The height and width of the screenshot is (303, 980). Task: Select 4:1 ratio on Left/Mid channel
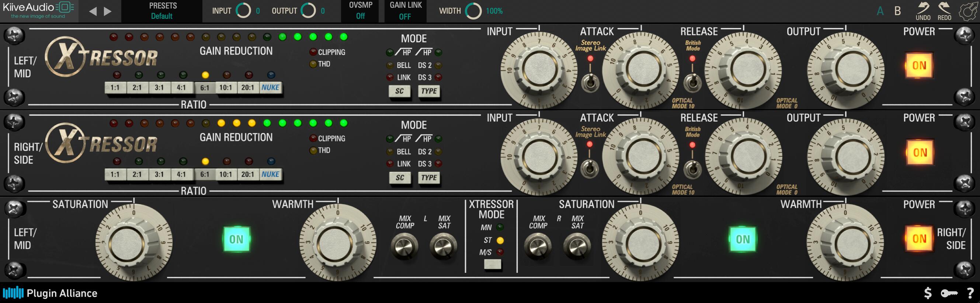coord(181,88)
